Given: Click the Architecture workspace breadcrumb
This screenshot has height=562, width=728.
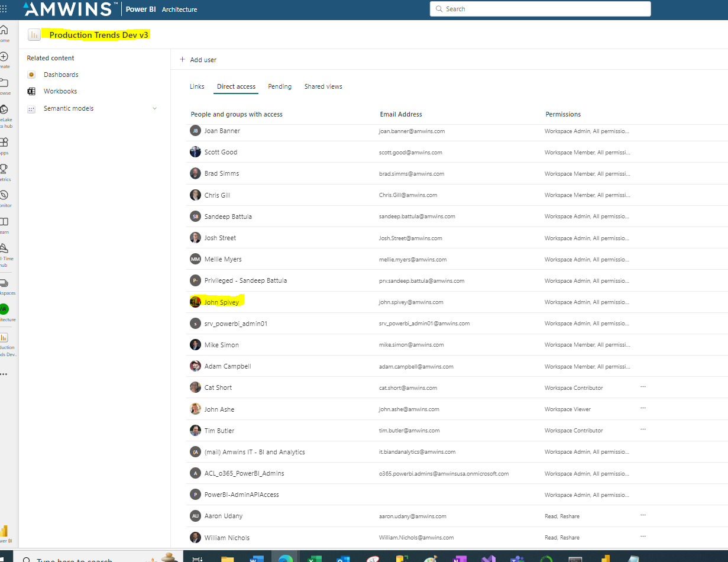Looking at the screenshot, I should (179, 9).
